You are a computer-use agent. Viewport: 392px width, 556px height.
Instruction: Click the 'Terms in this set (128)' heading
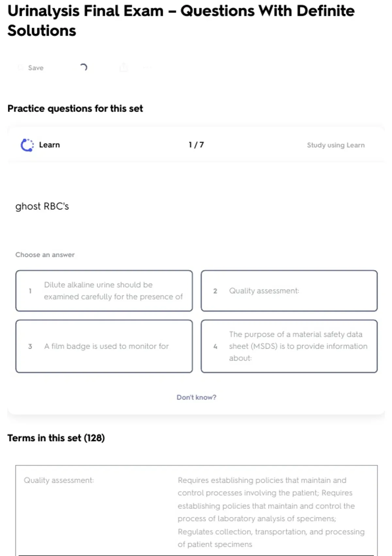[x=56, y=438]
